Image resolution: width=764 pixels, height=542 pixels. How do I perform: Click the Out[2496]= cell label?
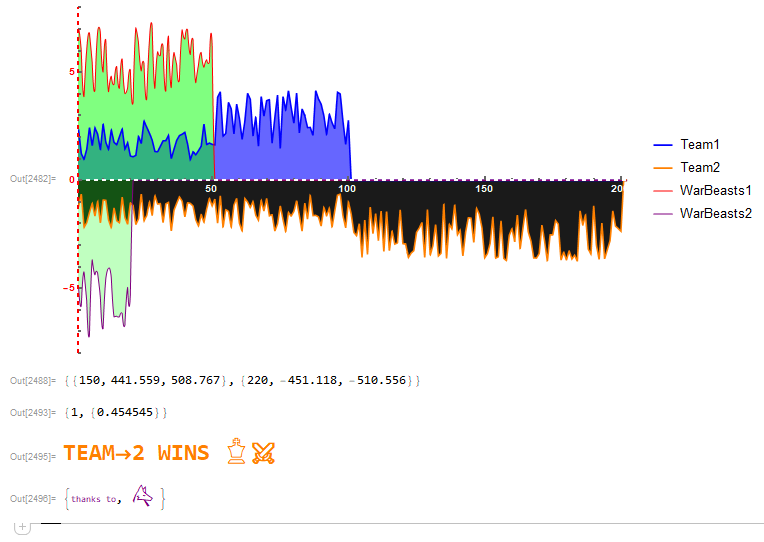tap(33, 499)
